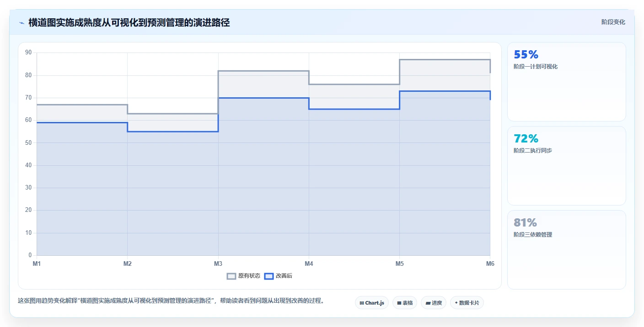Screen dimensions: 644x327
Task: Click the M4 x-axis label
Action: (309, 264)
